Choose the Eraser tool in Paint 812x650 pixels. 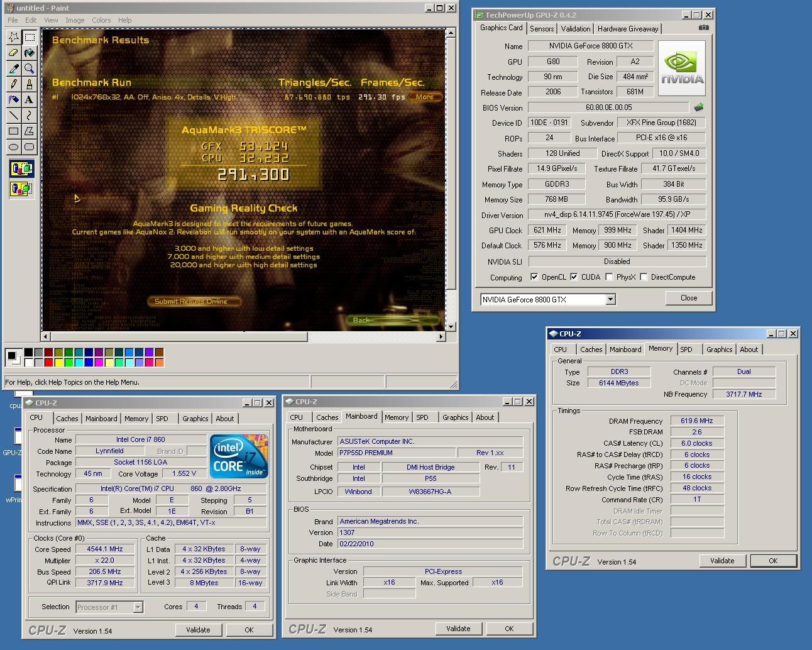13,53
